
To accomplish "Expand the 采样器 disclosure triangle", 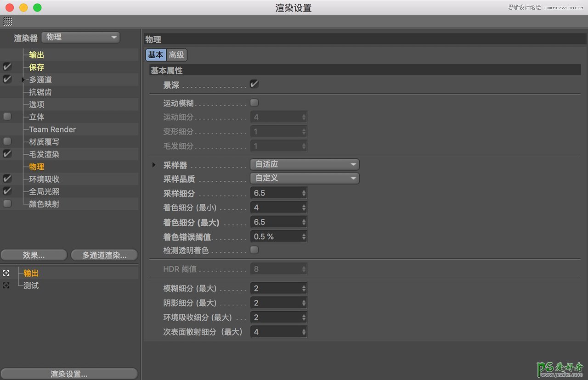I will [154, 165].
